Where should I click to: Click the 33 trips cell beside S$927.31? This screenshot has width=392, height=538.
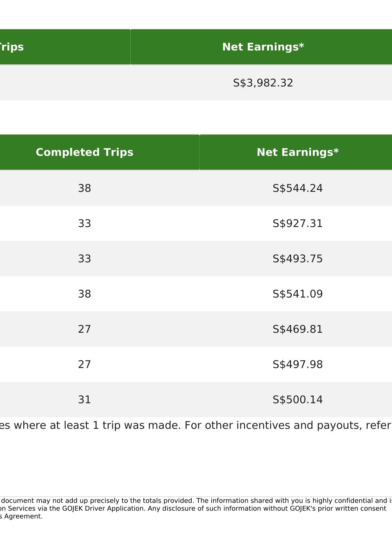tap(85, 223)
